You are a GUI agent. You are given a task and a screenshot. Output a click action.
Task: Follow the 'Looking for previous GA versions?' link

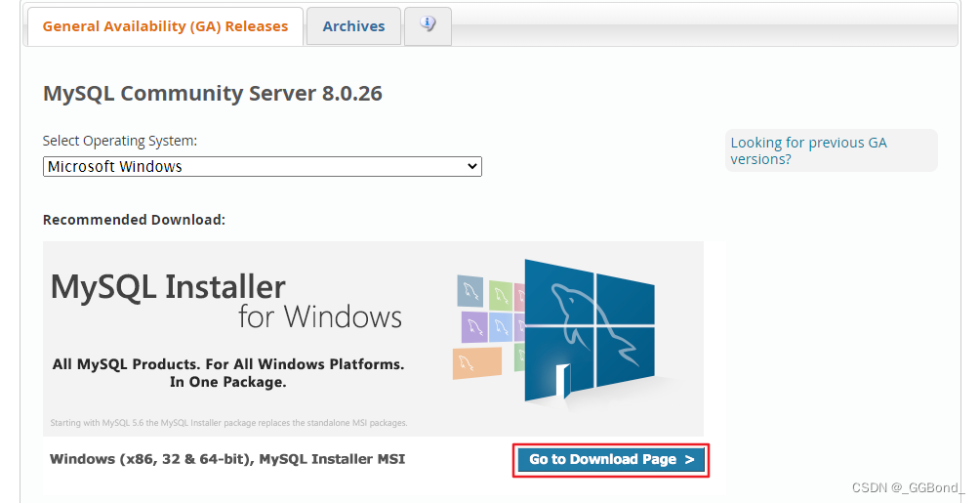click(x=809, y=150)
